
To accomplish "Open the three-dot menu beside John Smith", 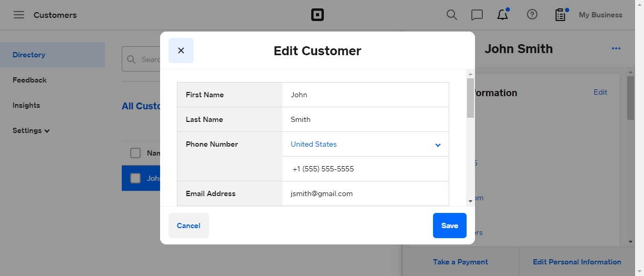I will [616, 49].
